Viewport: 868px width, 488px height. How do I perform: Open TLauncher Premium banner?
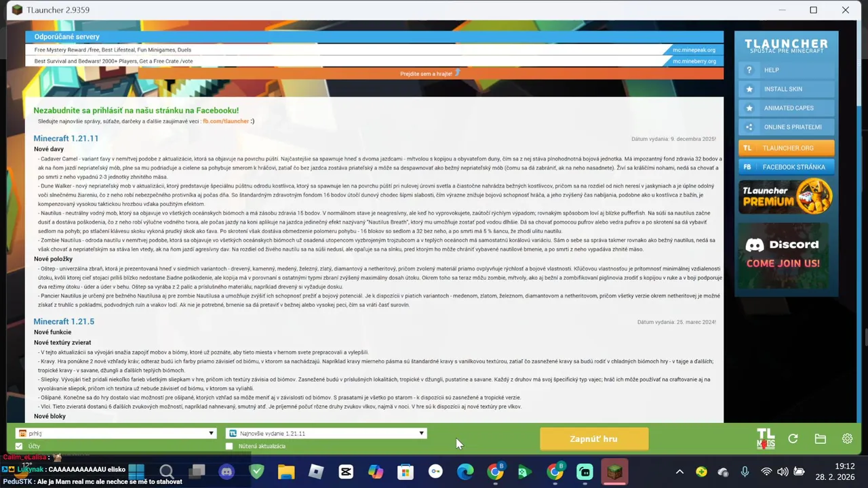(x=786, y=197)
